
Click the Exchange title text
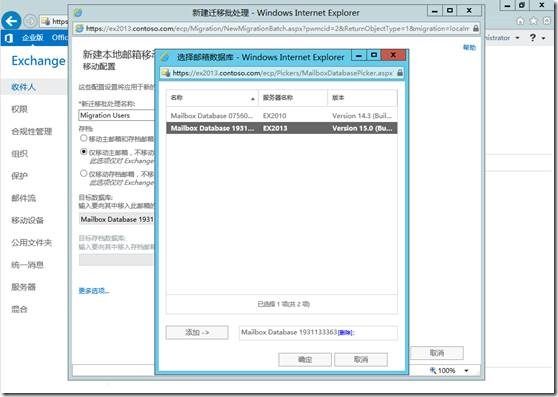[38, 61]
